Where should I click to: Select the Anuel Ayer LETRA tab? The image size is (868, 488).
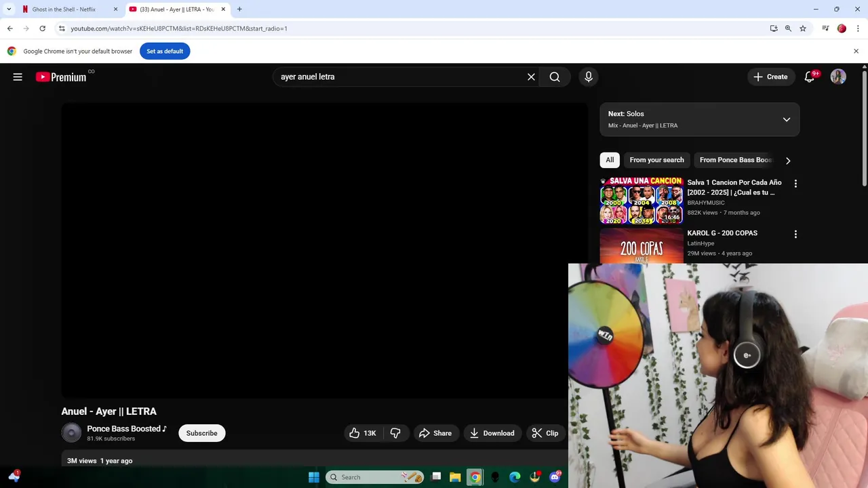click(x=178, y=9)
